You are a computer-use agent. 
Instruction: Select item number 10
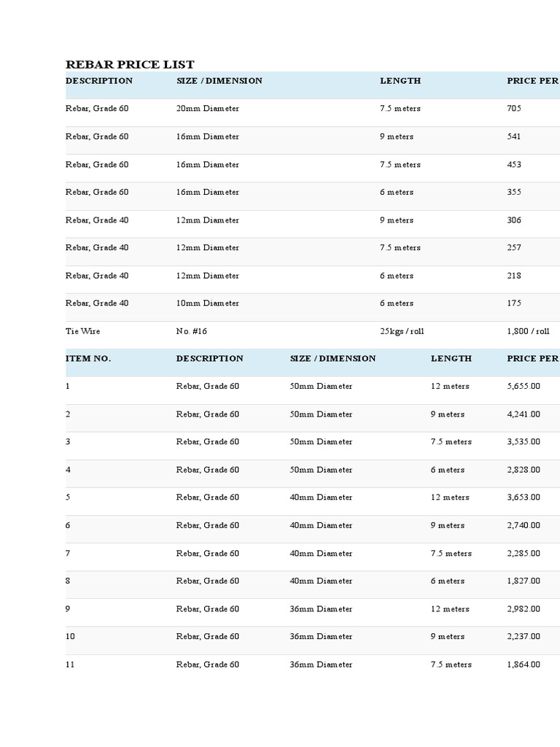70,636
